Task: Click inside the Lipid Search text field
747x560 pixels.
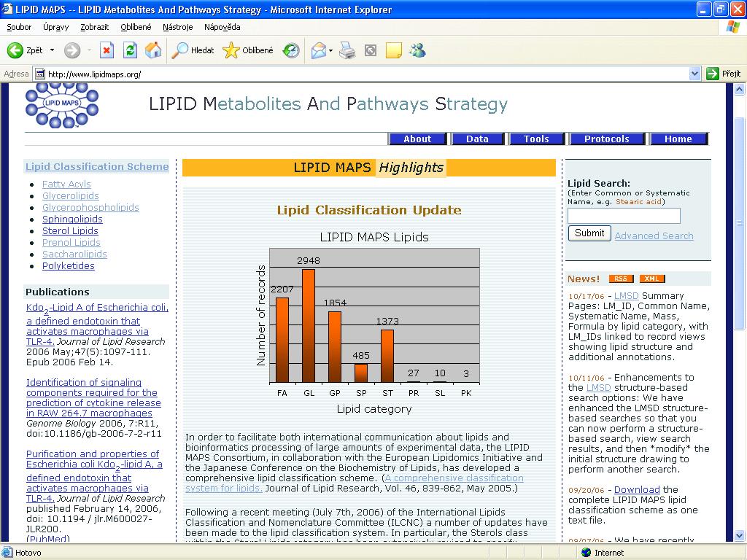Action: [x=624, y=216]
